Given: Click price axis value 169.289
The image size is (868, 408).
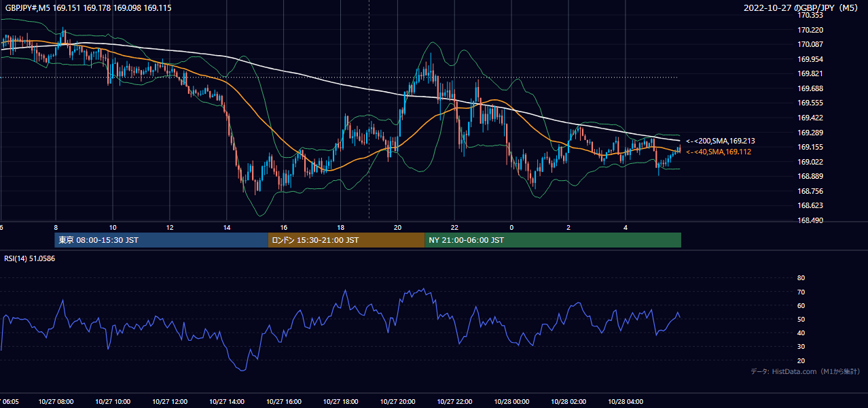Looking at the screenshot, I should tap(810, 133).
